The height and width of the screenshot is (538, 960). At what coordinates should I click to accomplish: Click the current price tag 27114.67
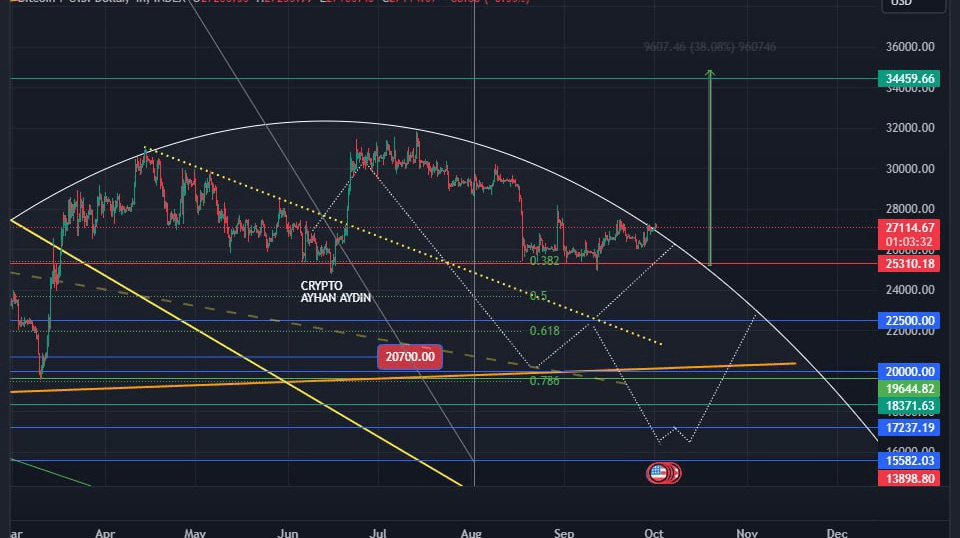click(909, 227)
